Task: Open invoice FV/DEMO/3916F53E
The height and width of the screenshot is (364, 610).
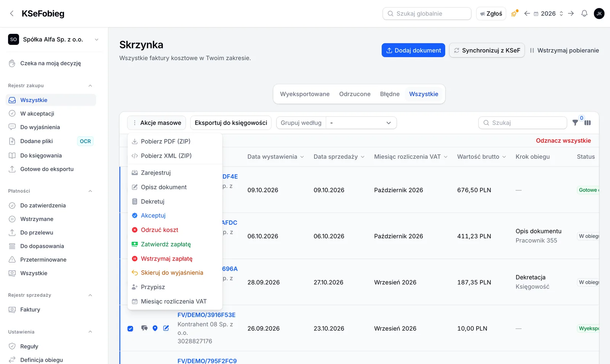Action: click(x=207, y=315)
